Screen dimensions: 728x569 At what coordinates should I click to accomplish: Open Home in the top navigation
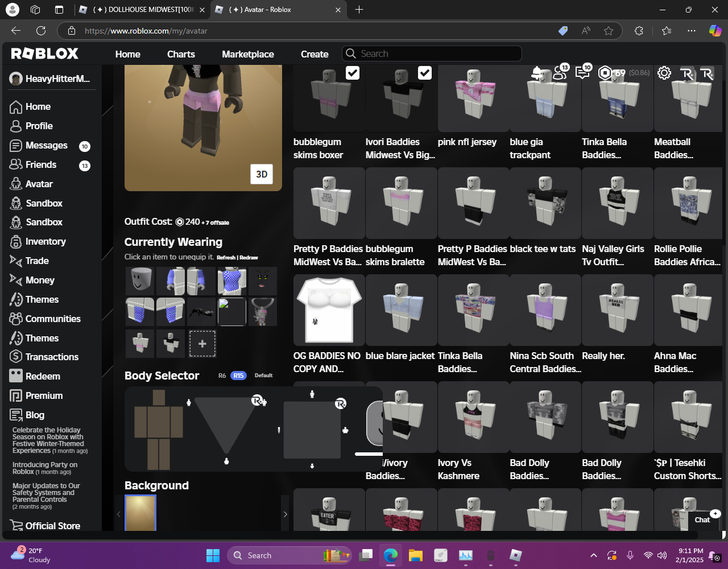tap(128, 54)
